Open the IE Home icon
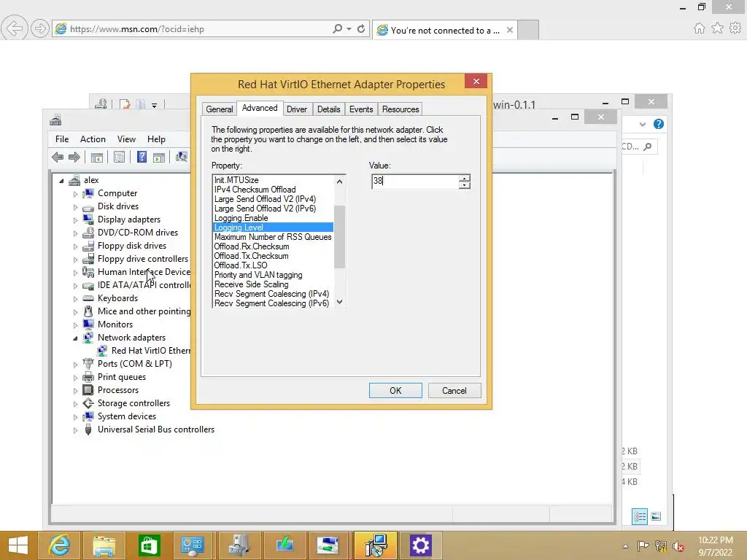 (x=699, y=28)
